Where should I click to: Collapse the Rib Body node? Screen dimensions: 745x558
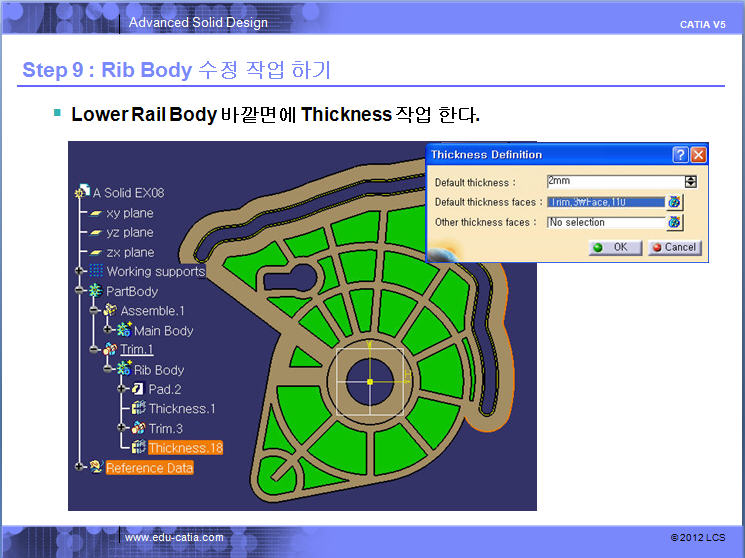click(x=108, y=370)
